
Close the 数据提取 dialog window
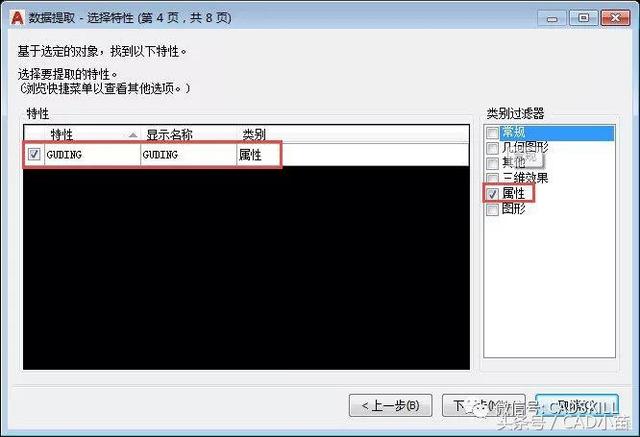(616, 18)
